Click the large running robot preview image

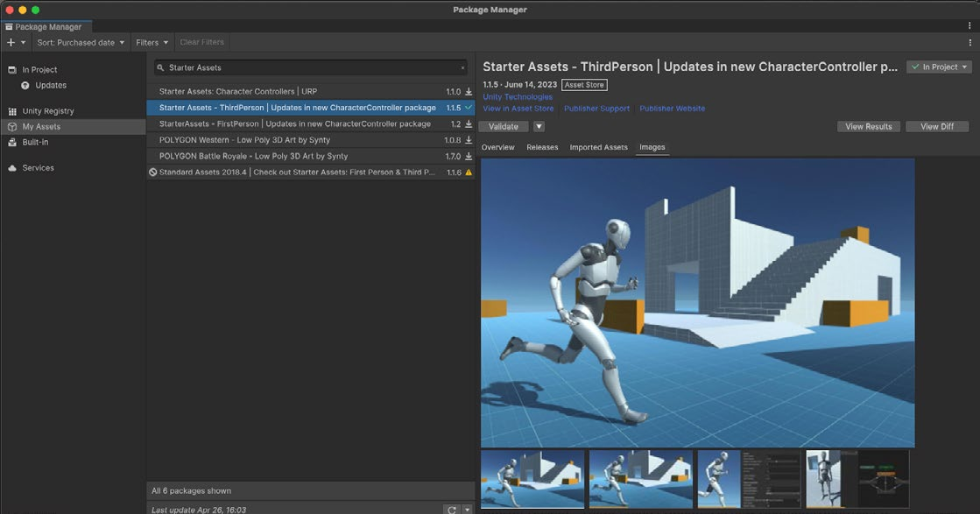[697, 303]
